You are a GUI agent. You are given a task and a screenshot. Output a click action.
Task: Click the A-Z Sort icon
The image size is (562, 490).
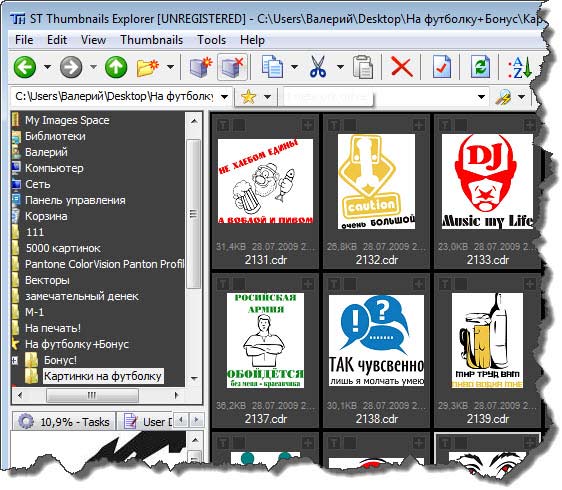pyautogui.click(x=519, y=67)
